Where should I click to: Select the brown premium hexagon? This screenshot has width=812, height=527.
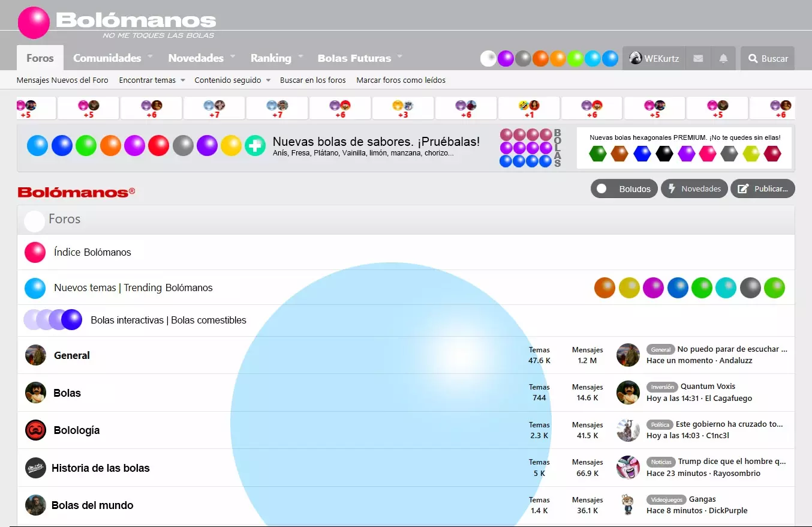(620, 154)
